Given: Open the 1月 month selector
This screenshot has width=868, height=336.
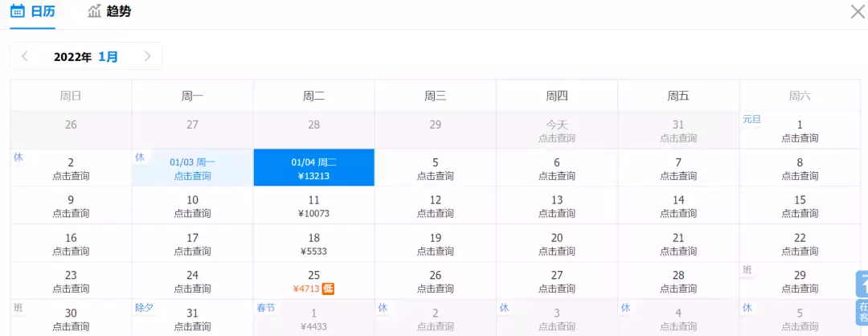Looking at the screenshot, I should point(108,56).
